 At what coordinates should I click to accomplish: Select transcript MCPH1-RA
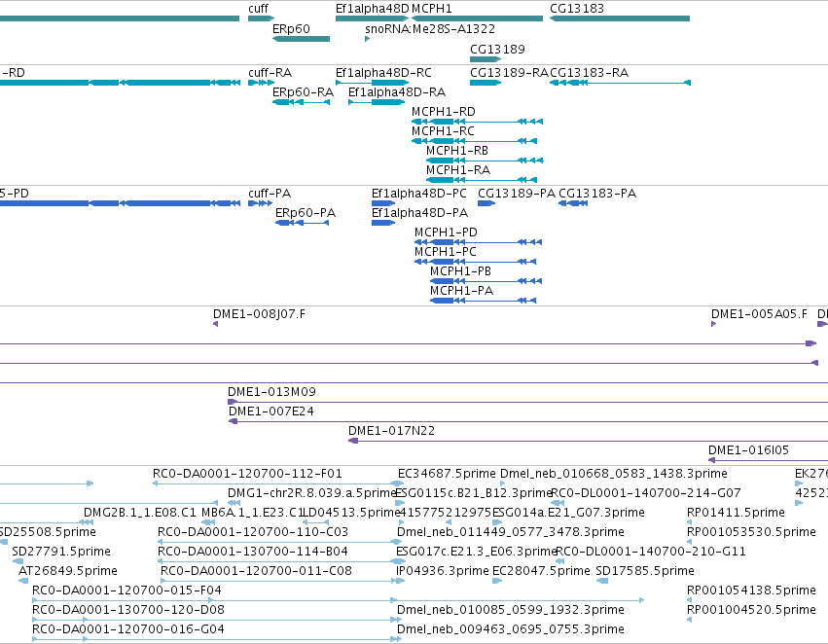pos(483,180)
